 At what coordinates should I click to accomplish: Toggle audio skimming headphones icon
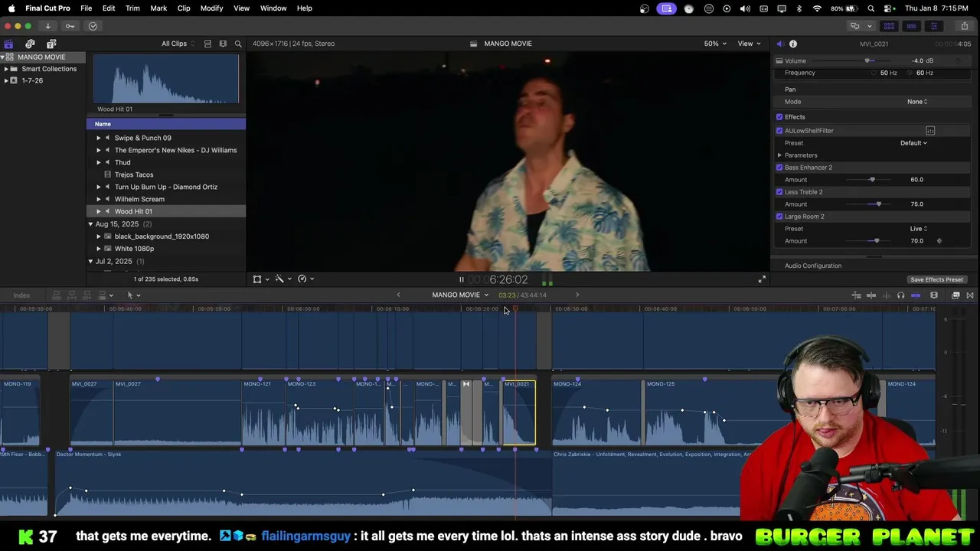(x=900, y=295)
